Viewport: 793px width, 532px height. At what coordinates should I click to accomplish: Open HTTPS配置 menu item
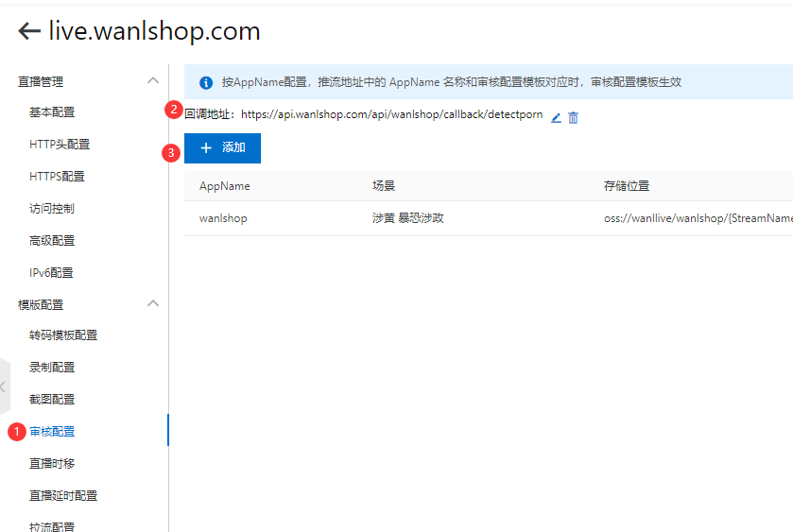click(x=57, y=177)
